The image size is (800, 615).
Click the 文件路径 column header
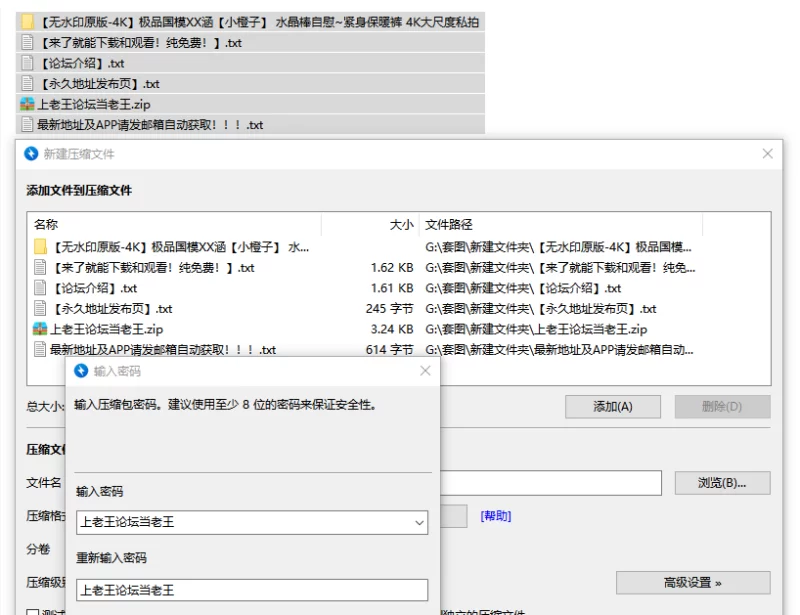(x=449, y=225)
